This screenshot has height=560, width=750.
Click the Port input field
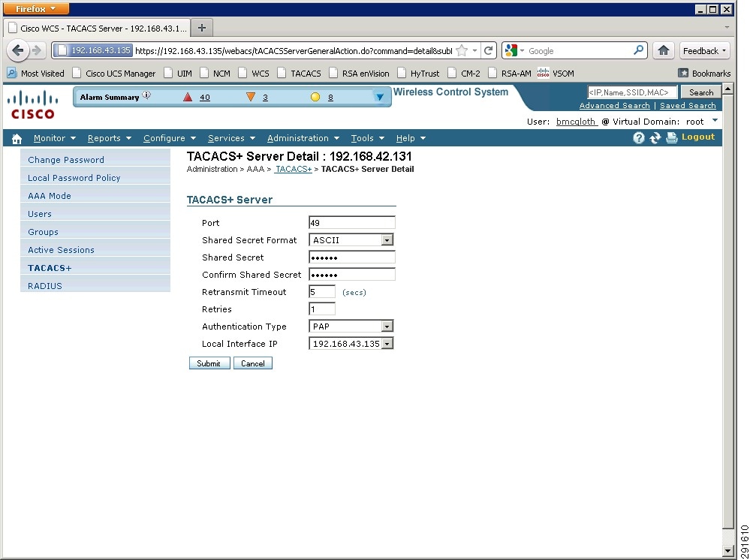point(352,223)
